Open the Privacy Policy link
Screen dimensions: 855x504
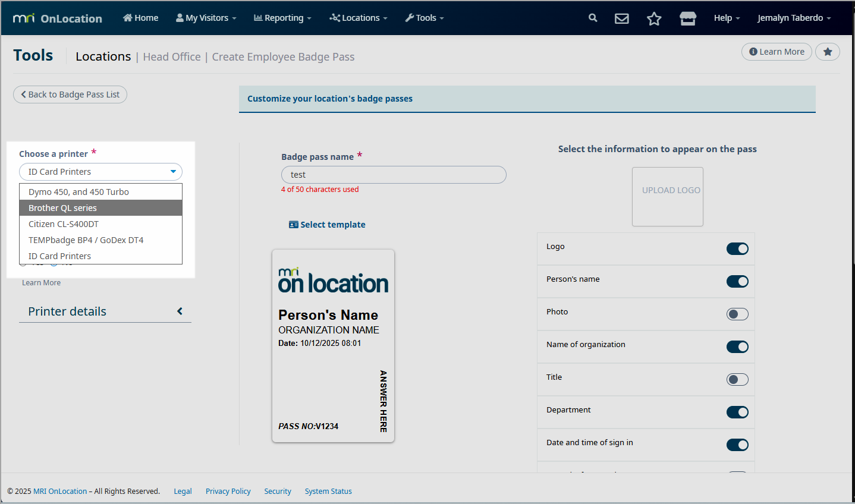click(x=228, y=492)
